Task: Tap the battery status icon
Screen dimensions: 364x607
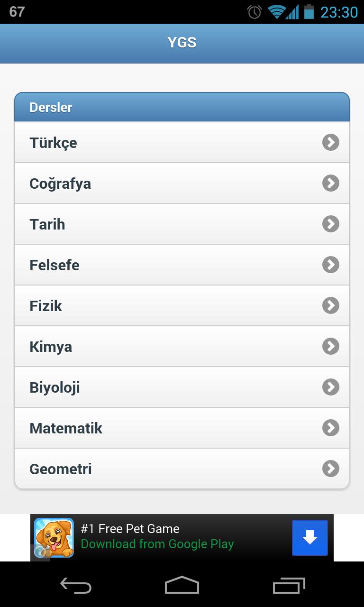Action: [309, 12]
